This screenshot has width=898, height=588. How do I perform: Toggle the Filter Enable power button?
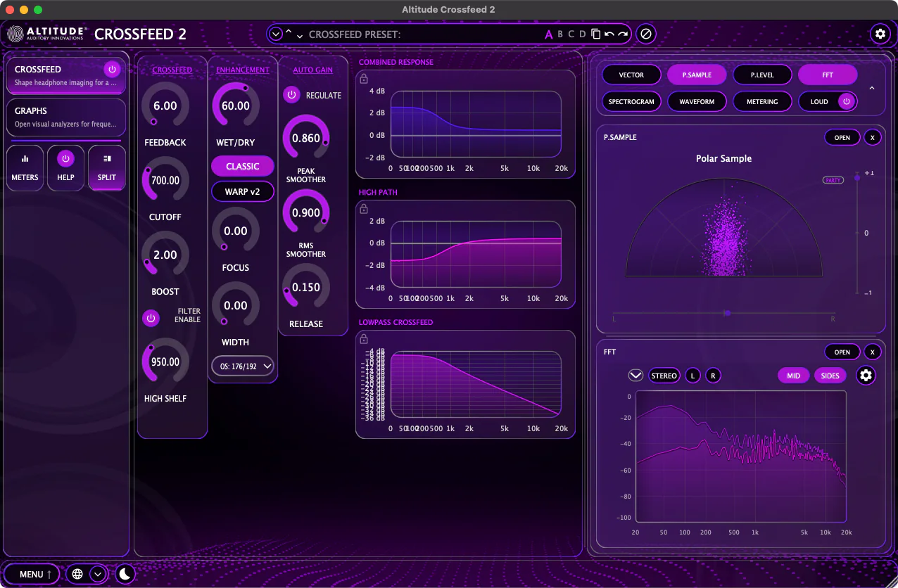click(x=151, y=319)
